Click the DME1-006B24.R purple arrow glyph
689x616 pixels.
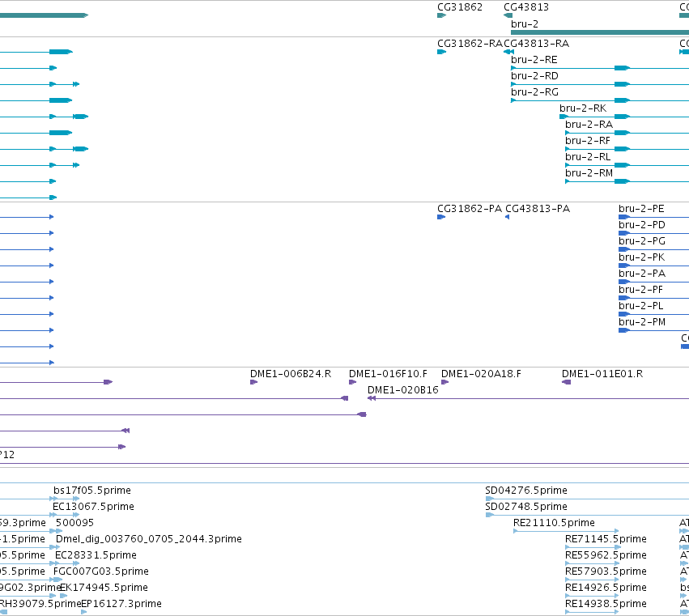(253, 382)
